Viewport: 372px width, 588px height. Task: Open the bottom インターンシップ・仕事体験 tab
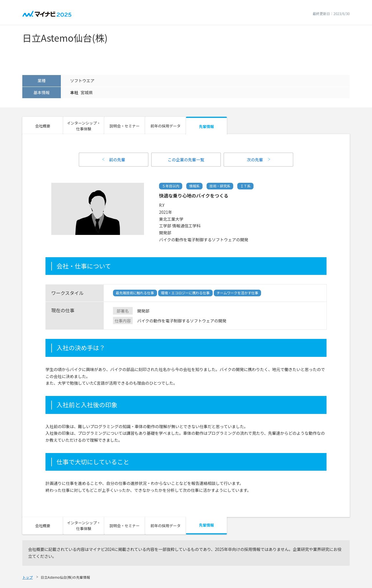[x=83, y=526]
